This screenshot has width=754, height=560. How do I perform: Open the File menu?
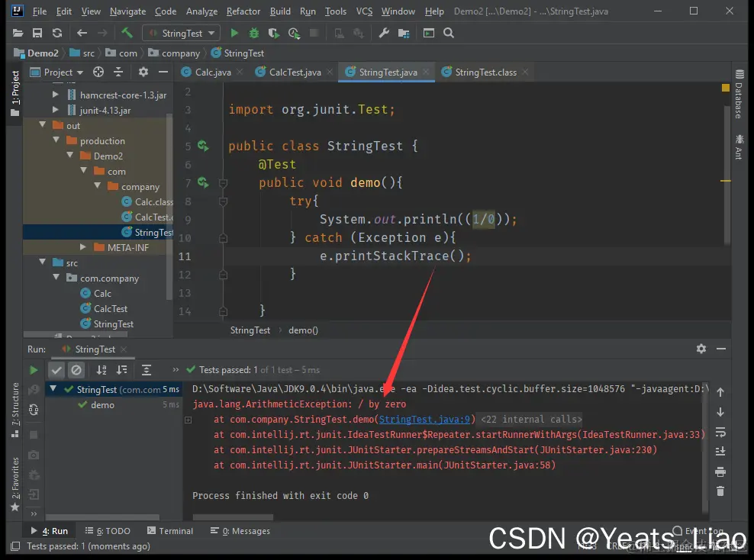click(40, 11)
